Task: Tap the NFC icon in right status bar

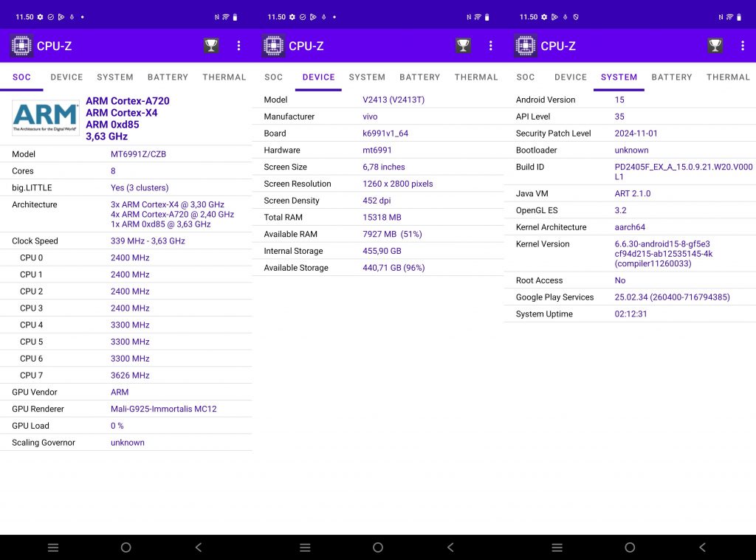Action: 721,17
